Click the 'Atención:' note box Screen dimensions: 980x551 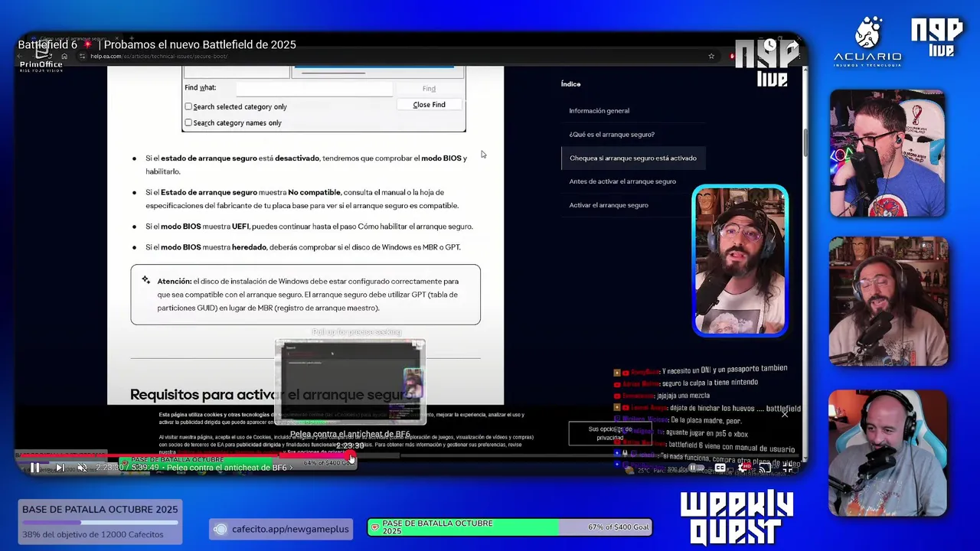point(305,295)
